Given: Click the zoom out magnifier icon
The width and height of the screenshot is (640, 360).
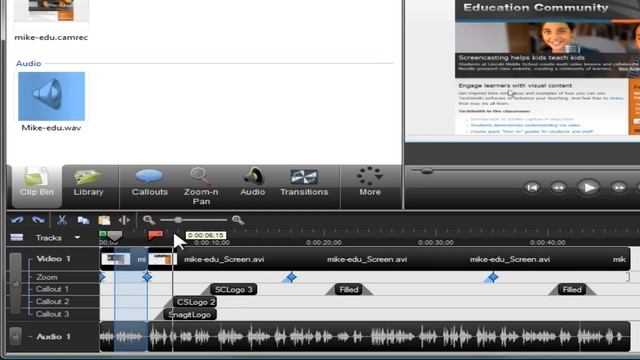Looking at the screenshot, I should point(149,220).
